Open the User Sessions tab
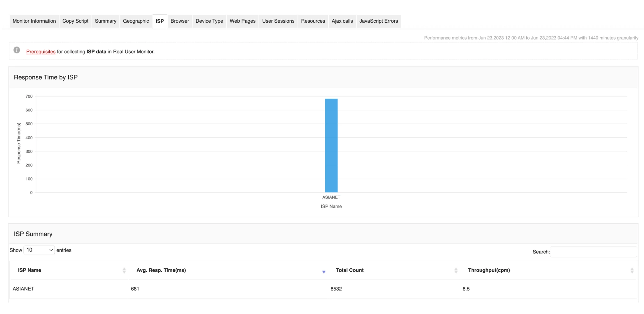Image resolution: width=644 pixels, height=314 pixels. [x=278, y=21]
